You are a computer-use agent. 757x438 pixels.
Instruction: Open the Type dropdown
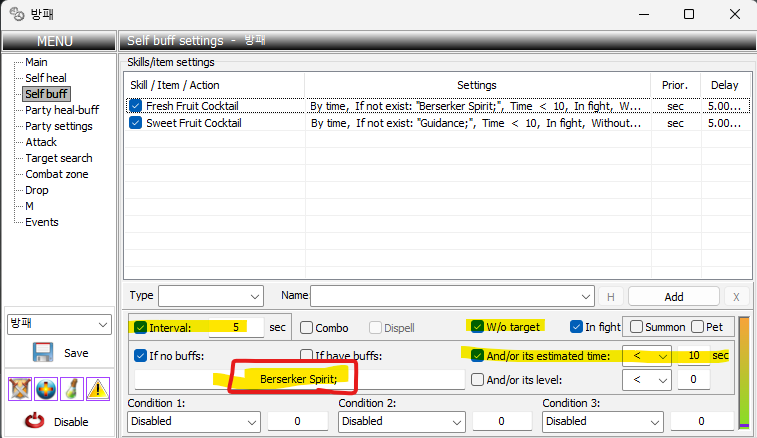click(x=210, y=296)
